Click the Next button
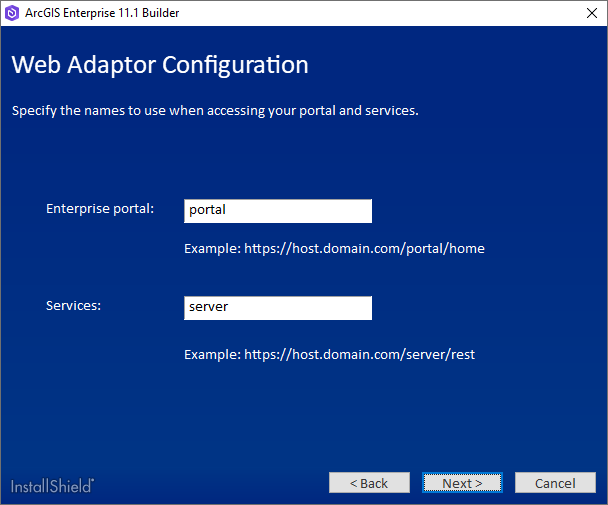 pyautogui.click(x=462, y=483)
